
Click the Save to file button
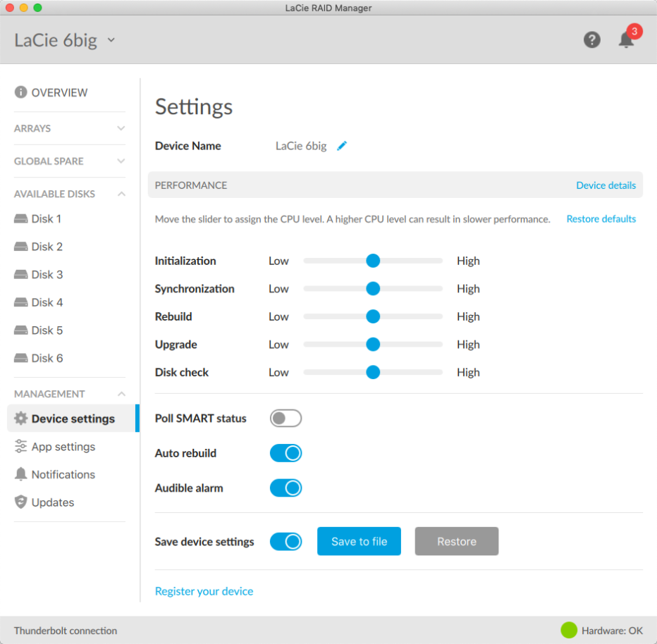359,541
